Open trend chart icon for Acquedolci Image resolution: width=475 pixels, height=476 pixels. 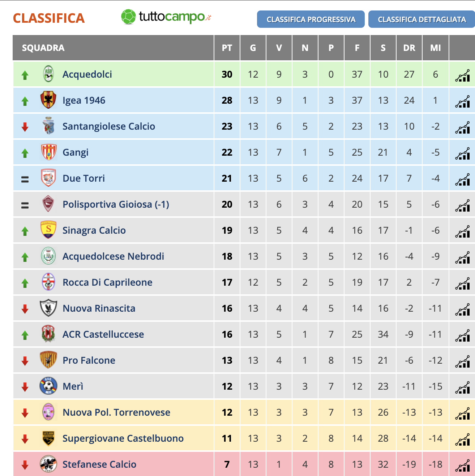pos(462,75)
